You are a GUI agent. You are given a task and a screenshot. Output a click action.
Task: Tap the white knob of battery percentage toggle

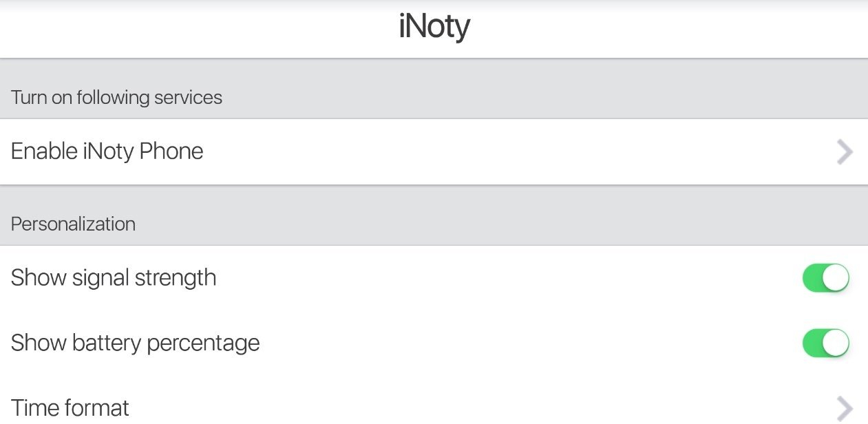click(x=836, y=343)
